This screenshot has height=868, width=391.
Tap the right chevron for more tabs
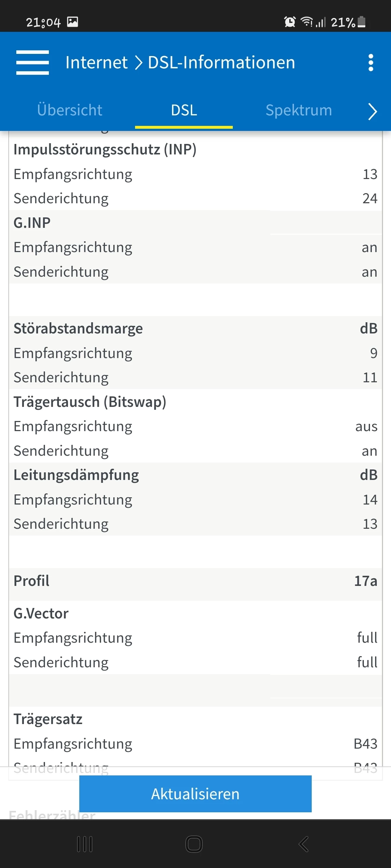(x=373, y=111)
